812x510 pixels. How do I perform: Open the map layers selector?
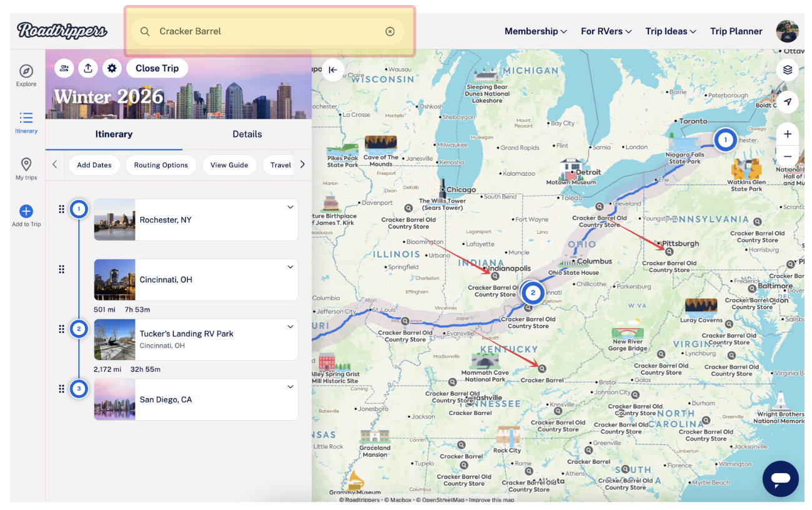click(788, 70)
